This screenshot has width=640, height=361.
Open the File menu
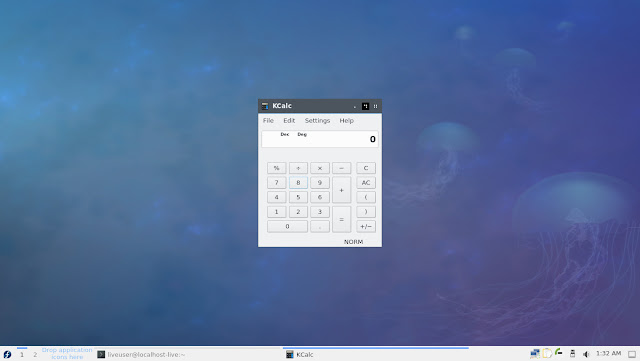click(x=268, y=120)
